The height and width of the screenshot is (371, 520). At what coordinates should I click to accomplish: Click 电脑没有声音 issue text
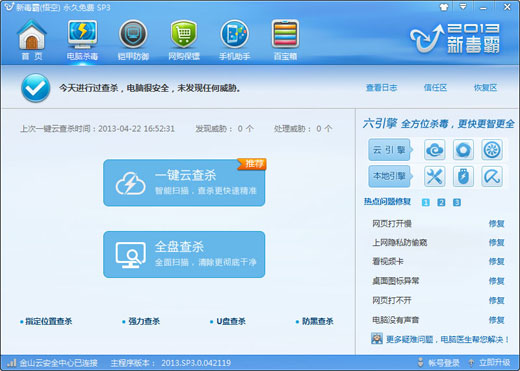[395, 320]
